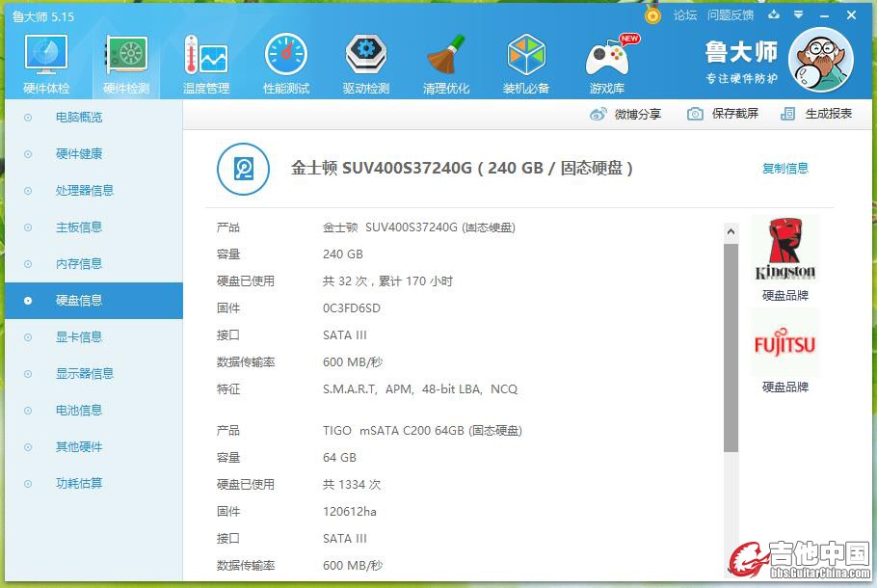Open the 清理优化 cleanup broom icon
The height and width of the screenshot is (588, 877).
coord(445,58)
